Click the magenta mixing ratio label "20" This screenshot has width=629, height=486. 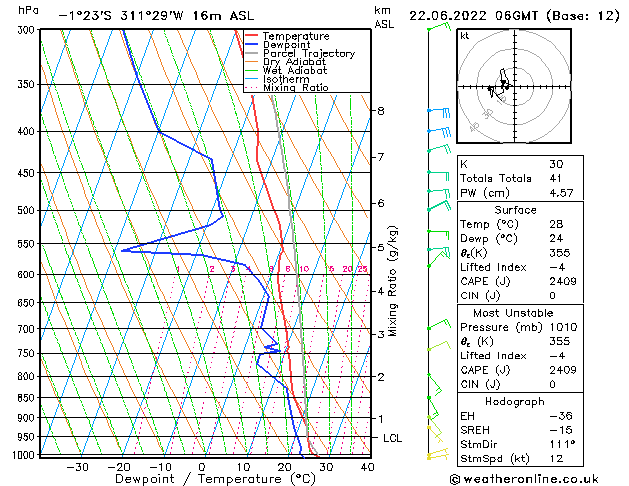tap(347, 269)
